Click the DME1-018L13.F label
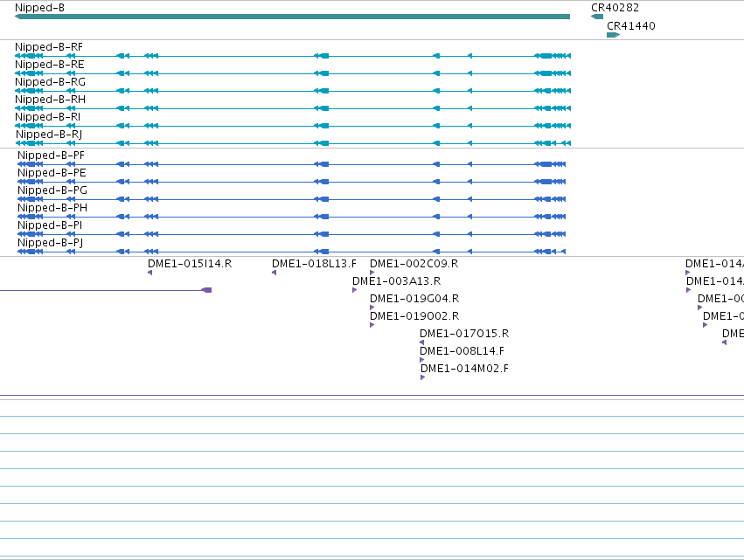The image size is (744, 560). click(x=314, y=264)
